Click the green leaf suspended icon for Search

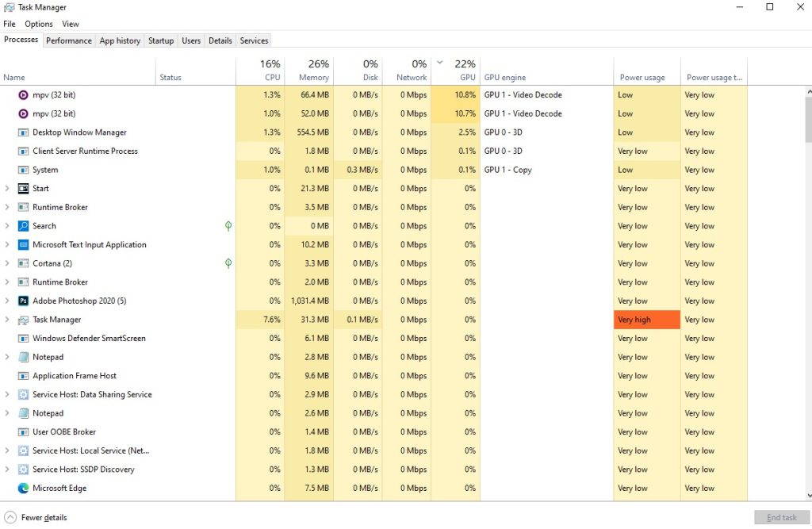(x=228, y=226)
